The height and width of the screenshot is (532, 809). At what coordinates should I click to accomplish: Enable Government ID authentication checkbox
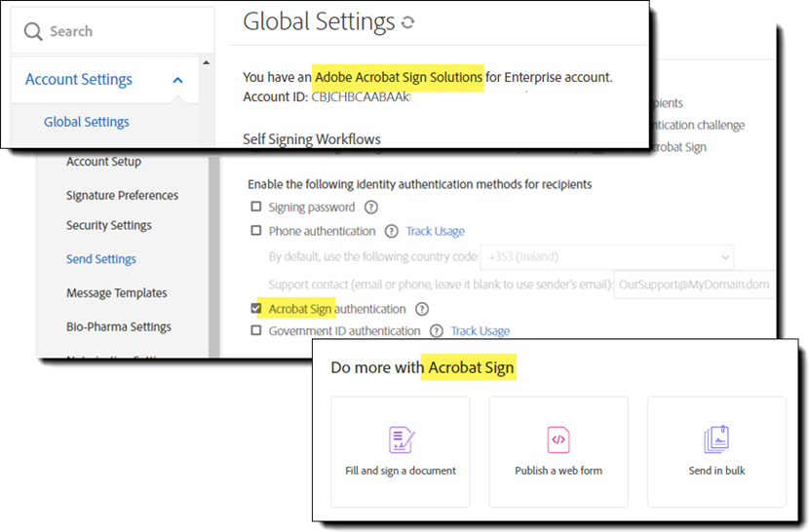(x=256, y=329)
